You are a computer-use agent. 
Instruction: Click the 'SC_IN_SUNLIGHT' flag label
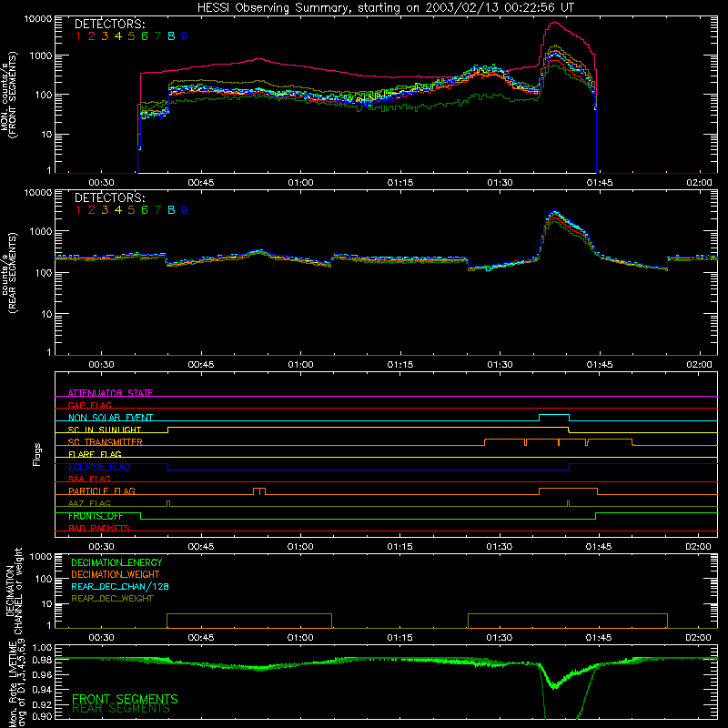point(105,430)
